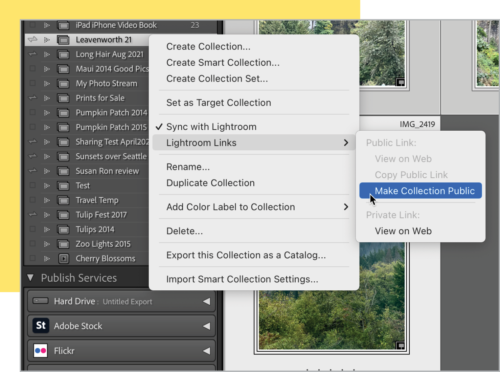Expand the Travel Temp collection arrow
Image resolution: width=500 pixels, height=372 pixels.
tap(47, 200)
